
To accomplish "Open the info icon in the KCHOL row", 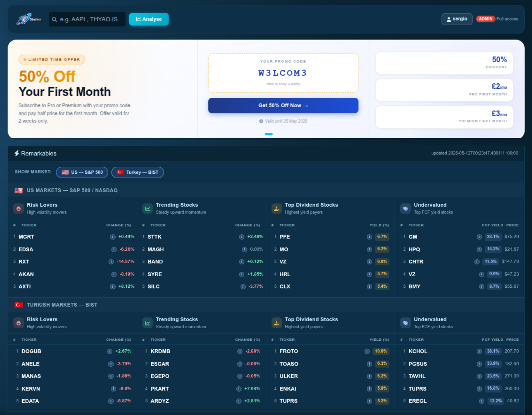I will [479, 351].
